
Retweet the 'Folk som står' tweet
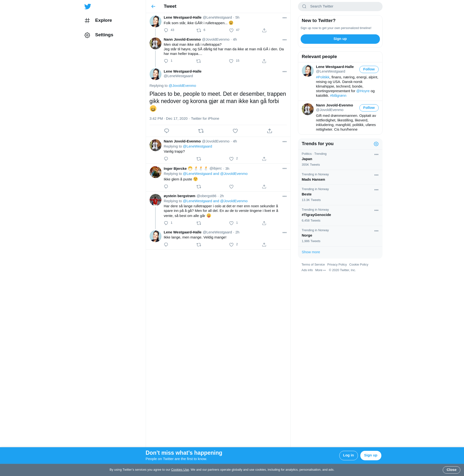[199, 30]
